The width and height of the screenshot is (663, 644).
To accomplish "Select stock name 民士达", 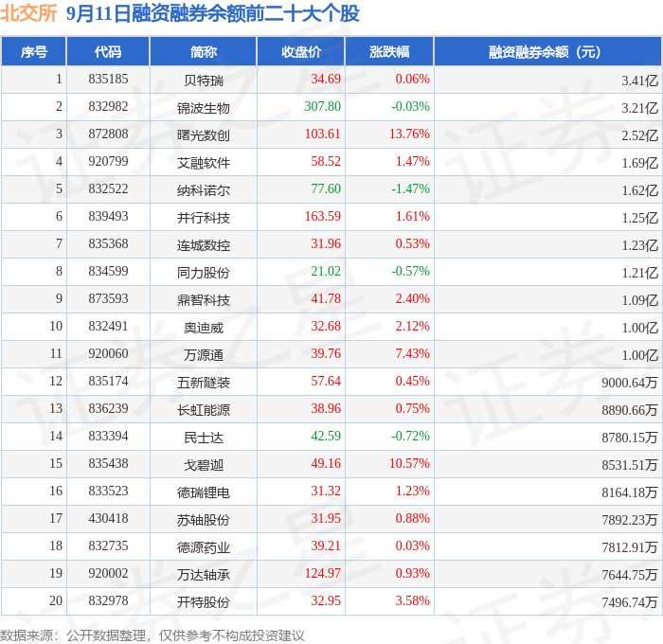I will (204, 438).
